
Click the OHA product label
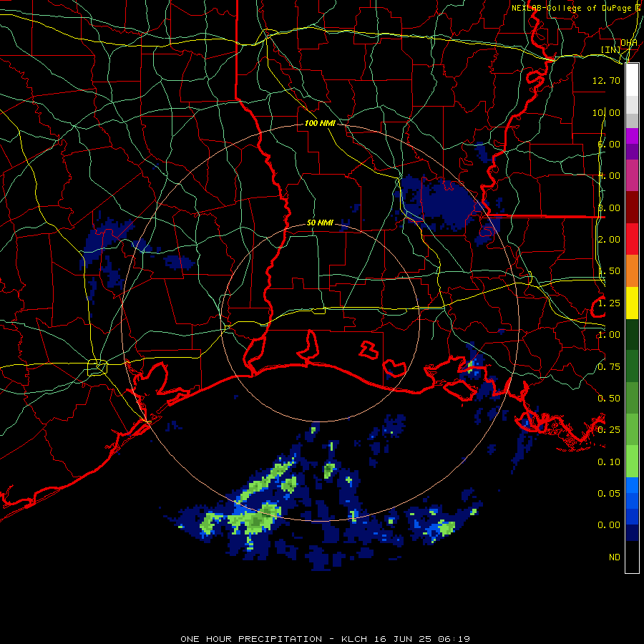[629, 43]
